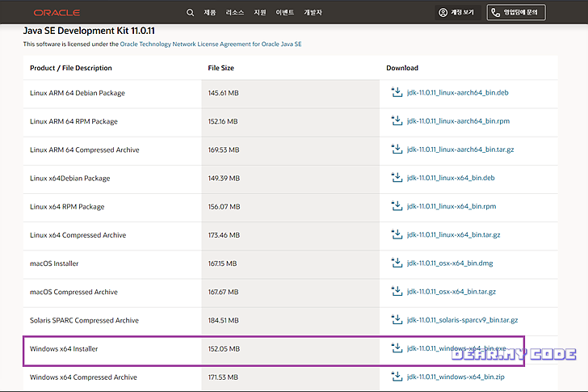Select 'macOS Installer' text

[54, 263]
